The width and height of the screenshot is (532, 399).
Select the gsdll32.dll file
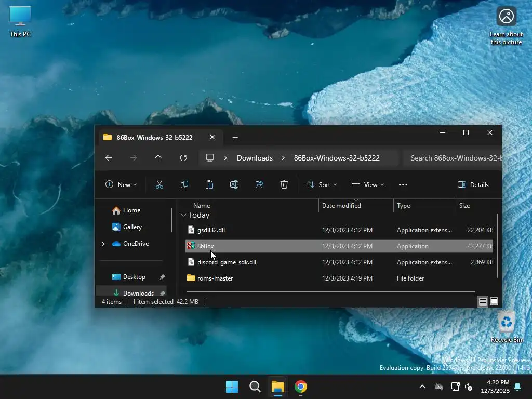[339, 230]
